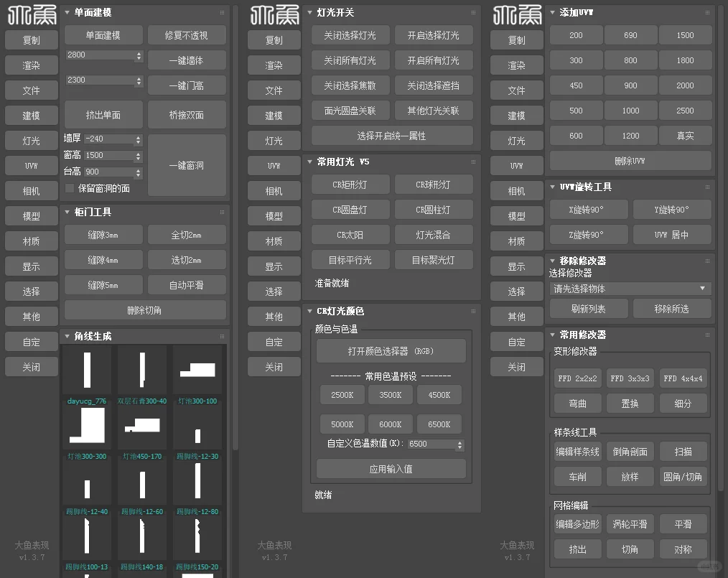Image resolution: width=728 pixels, height=578 pixels.
Task: Choose the 踢脚线150-20 skirting profile
Action: [x=197, y=536]
